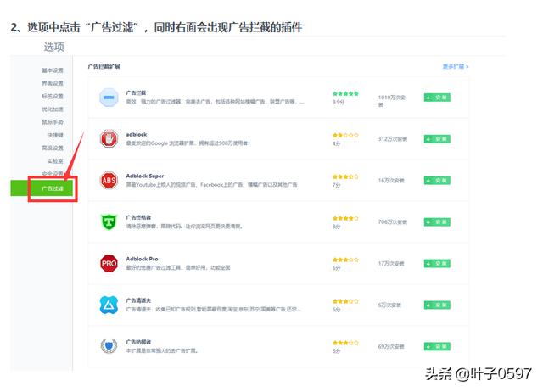The width and height of the screenshot is (543, 392).
Task: Click the adblock red hand icon
Action: 109,138
